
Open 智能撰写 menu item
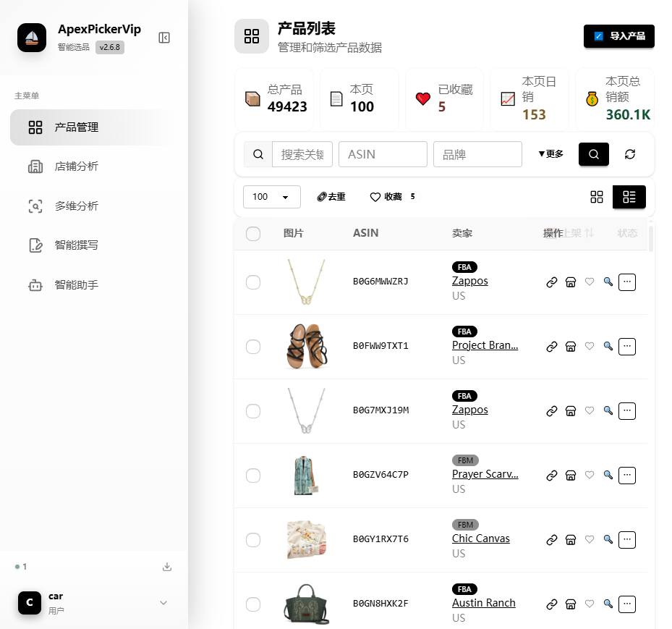click(x=93, y=245)
